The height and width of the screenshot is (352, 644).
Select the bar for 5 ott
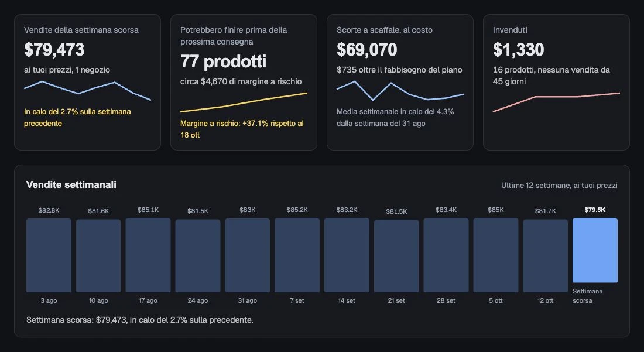(x=496, y=255)
